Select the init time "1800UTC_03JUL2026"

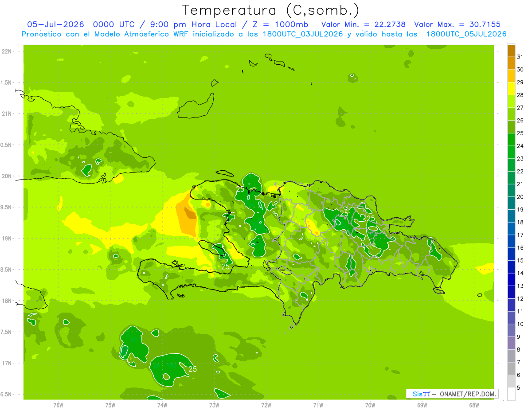click(x=302, y=34)
